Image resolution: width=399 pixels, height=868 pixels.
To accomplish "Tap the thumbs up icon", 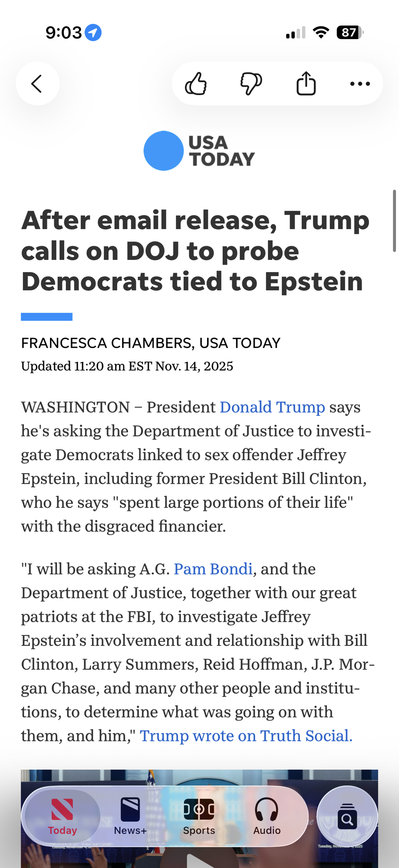I will click(196, 84).
